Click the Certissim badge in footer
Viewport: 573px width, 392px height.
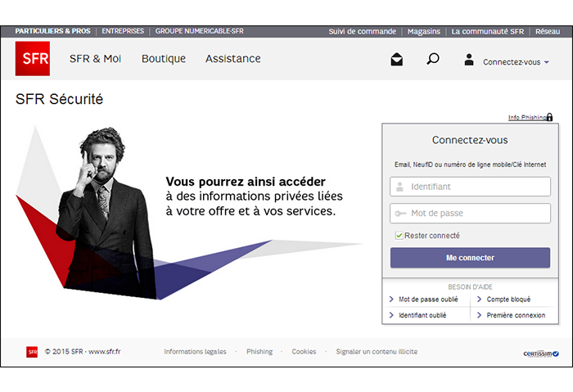(540, 354)
